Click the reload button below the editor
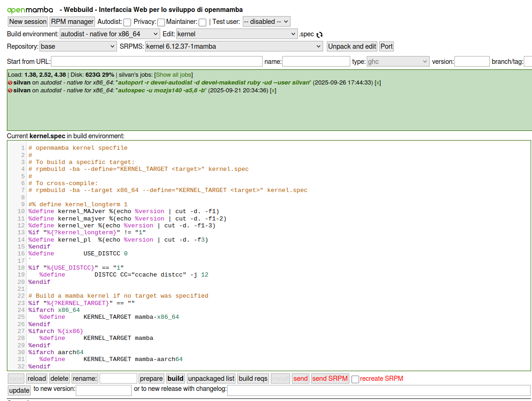 37,378
